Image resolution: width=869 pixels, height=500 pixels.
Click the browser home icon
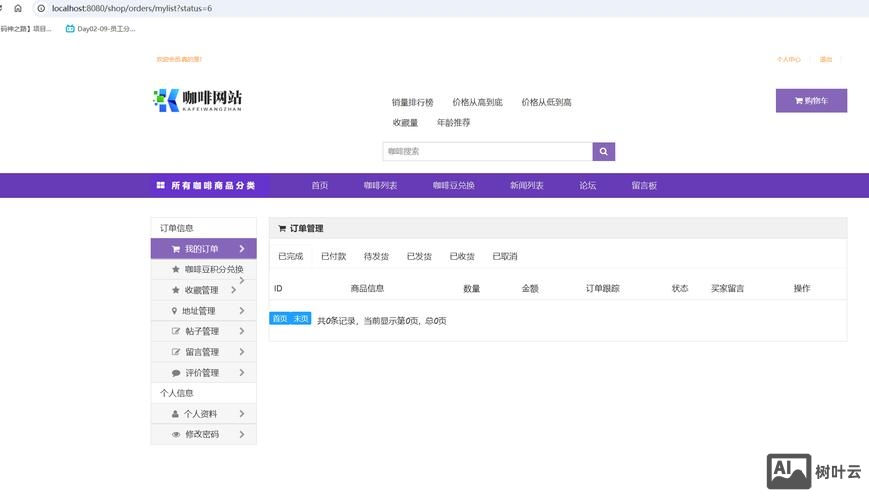18,8
